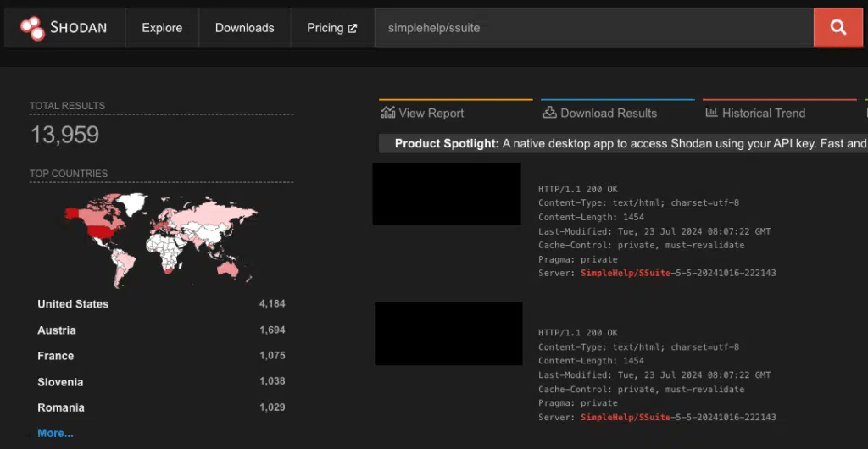Click the Shodan logo icon
This screenshot has width=868, height=449.
33,28
